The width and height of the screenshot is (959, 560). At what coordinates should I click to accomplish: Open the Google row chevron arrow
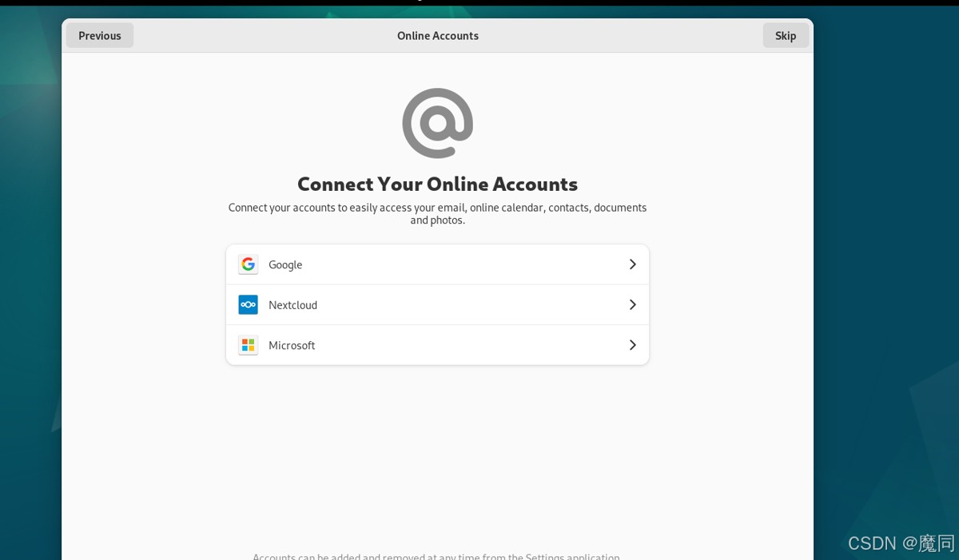pyautogui.click(x=632, y=264)
